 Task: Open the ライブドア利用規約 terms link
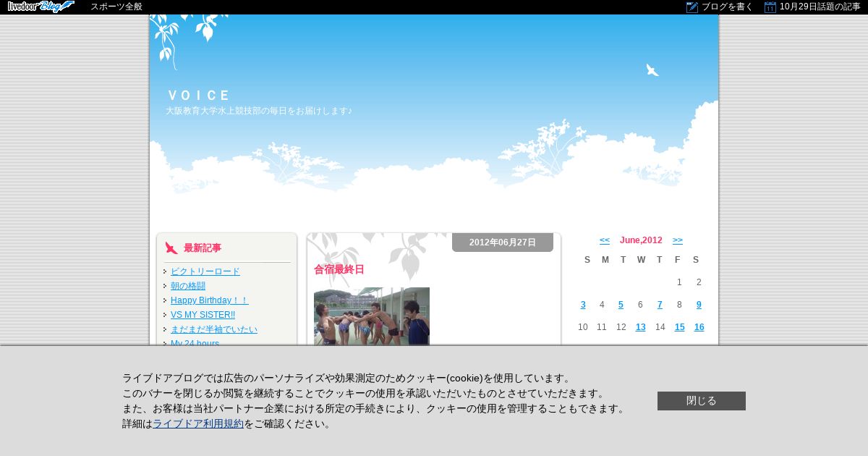pyautogui.click(x=198, y=423)
